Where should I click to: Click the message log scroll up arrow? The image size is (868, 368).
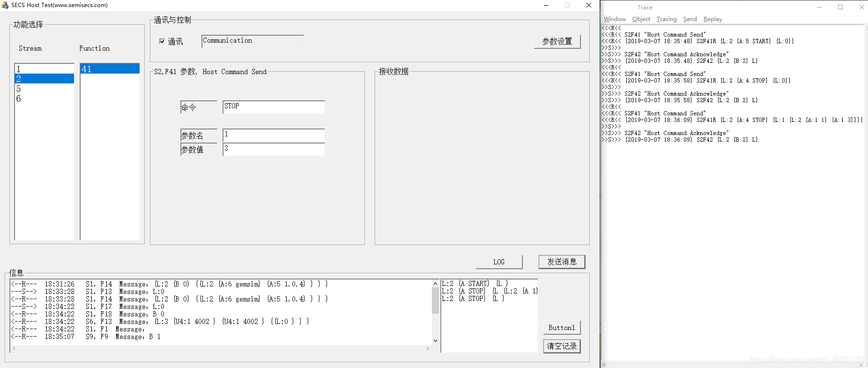point(435,284)
